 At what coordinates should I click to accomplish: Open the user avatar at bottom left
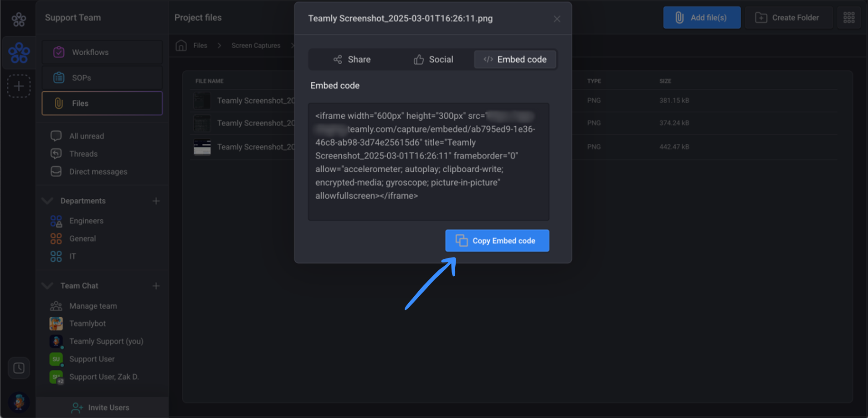coord(19,402)
